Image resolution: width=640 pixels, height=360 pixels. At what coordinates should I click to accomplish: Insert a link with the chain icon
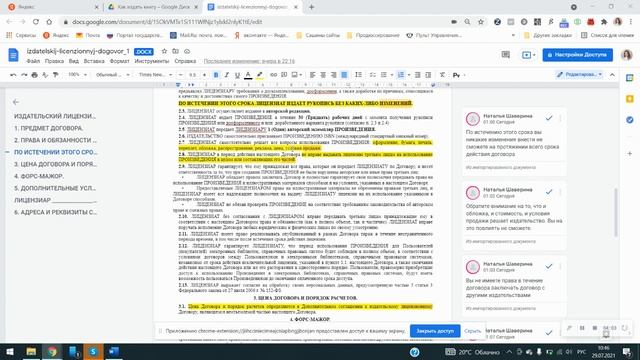273,75
